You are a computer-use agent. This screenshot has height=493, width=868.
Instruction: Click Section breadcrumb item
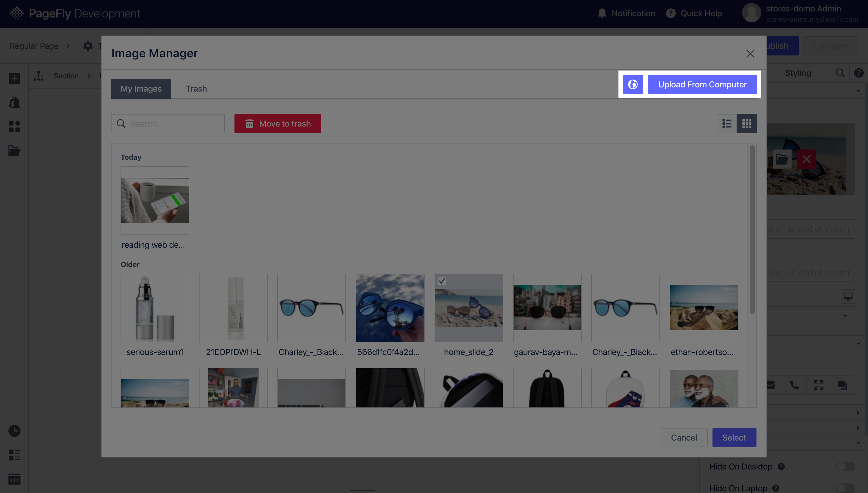[66, 76]
